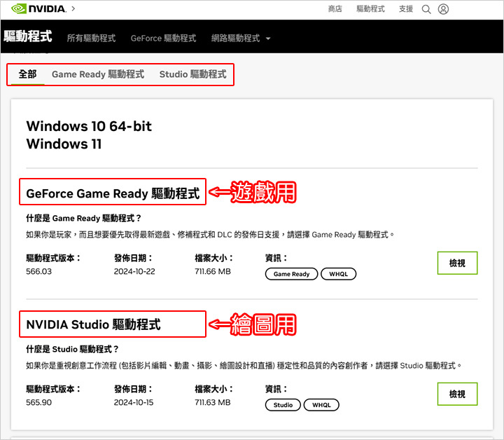504x440 pixels.
Task: Click the Game Ready info tag
Action: [x=291, y=274]
